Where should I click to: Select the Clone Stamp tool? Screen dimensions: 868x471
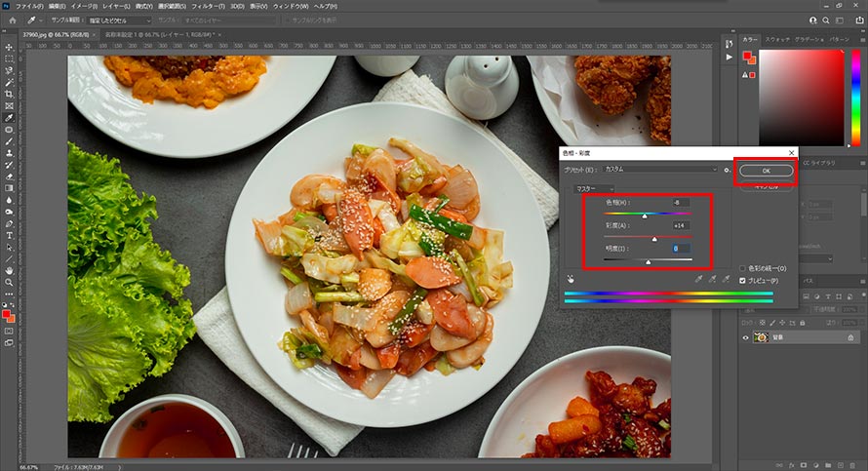pyautogui.click(x=9, y=153)
